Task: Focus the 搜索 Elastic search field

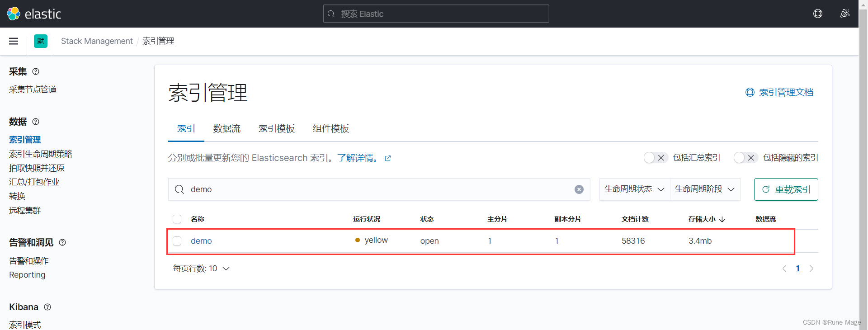Action: [436, 14]
